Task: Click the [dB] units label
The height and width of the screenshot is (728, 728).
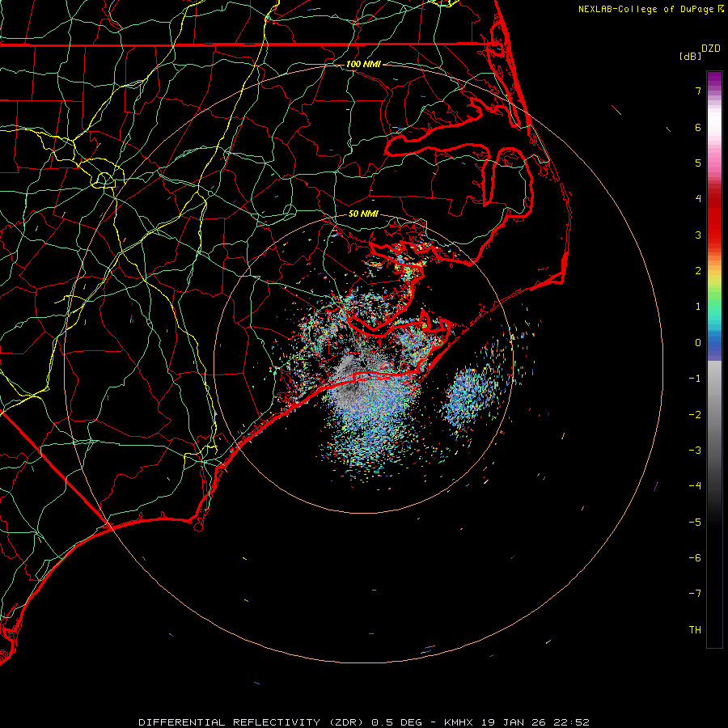Action: 691,56
